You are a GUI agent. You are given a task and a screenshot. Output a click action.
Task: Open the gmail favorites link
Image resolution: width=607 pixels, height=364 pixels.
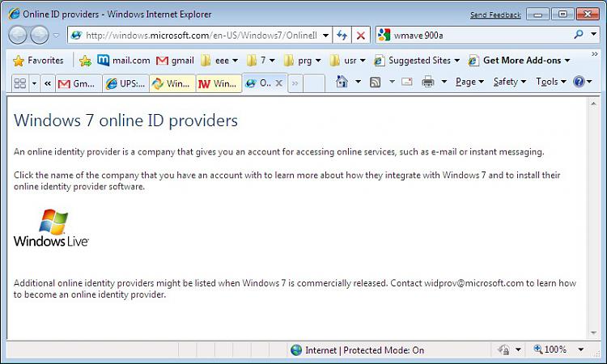pos(175,61)
